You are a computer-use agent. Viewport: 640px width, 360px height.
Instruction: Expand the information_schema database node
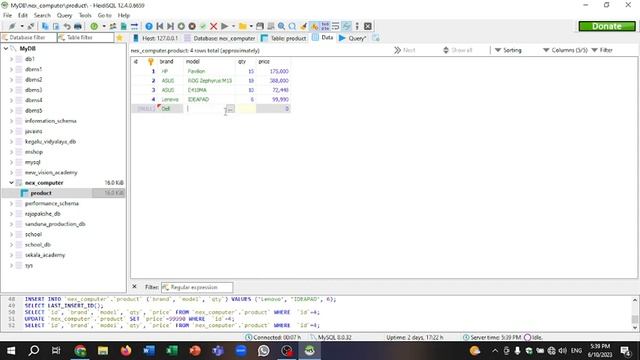tap(11, 121)
